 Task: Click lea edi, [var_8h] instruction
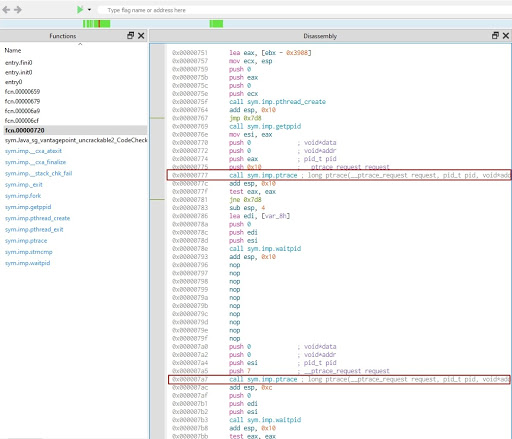259,216
